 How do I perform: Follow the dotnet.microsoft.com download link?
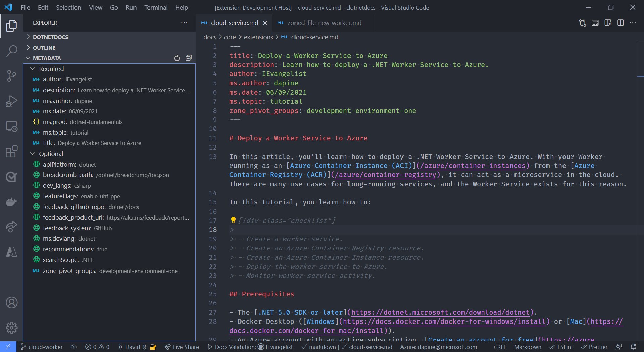point(440,312)
